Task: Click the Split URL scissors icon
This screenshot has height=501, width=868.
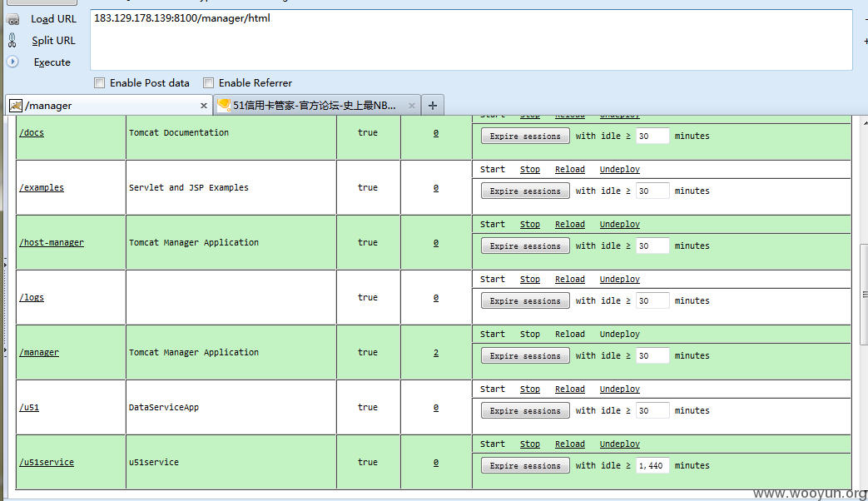Action: 12,41
